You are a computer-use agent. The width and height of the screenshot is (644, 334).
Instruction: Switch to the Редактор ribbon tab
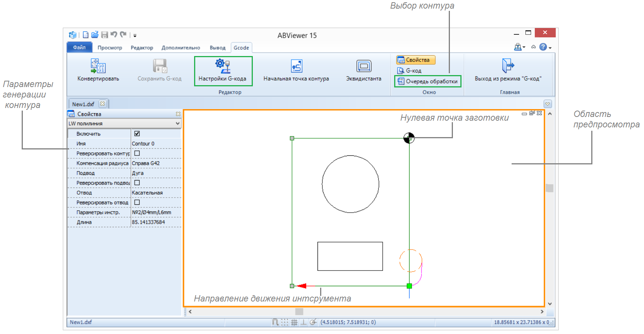pyautogui.click(x=142, y=48)
